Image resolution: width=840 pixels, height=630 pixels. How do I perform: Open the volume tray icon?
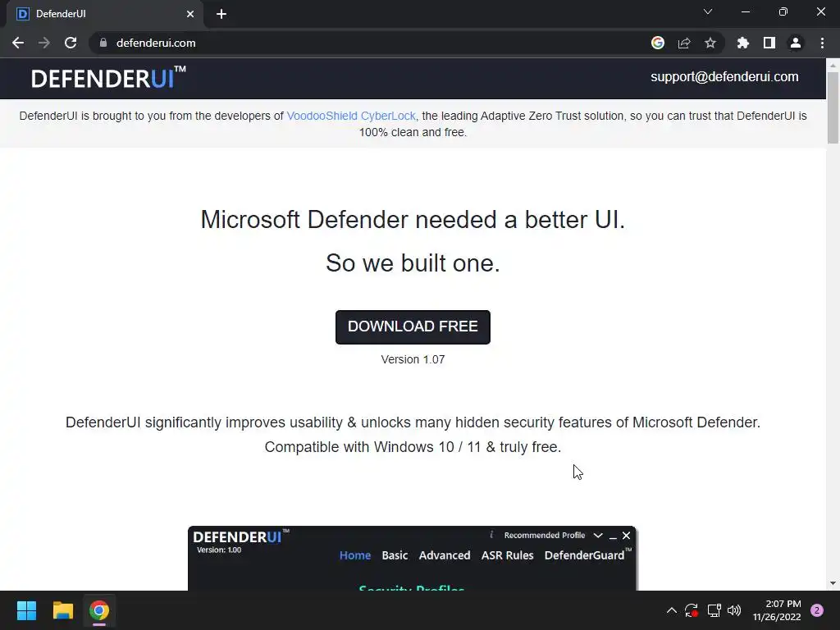tap(734, 610)
